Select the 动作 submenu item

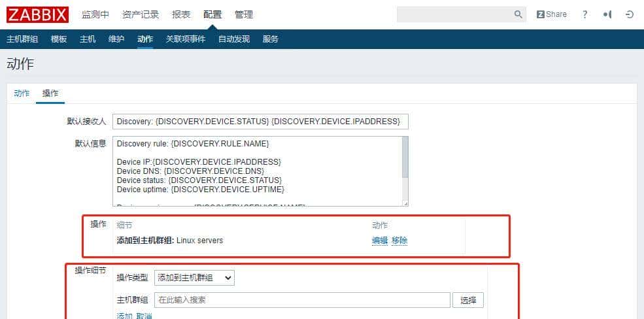145,39
